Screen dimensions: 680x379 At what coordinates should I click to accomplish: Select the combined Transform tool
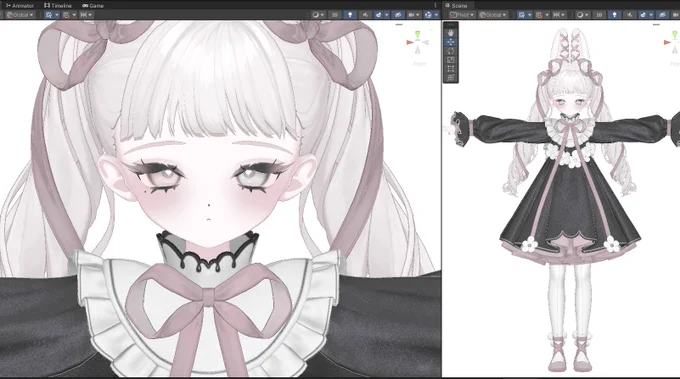[x=451, y=78]
